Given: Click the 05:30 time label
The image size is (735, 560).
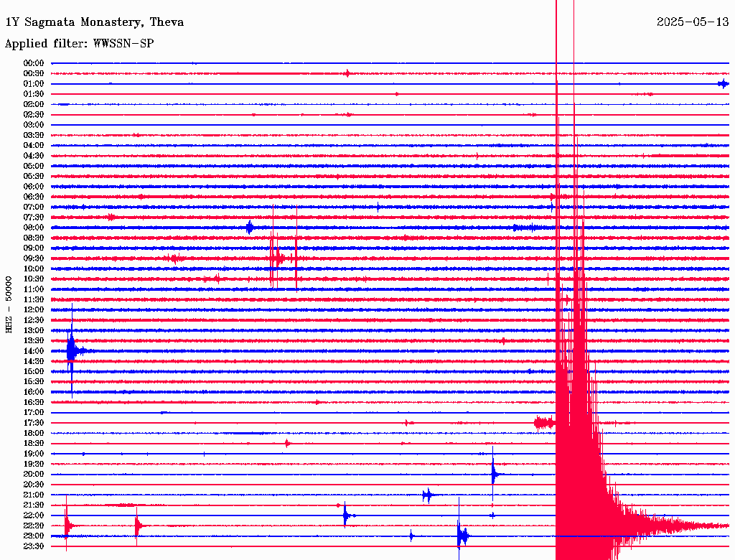Looking at the screenshot, I should coord(34,177).
